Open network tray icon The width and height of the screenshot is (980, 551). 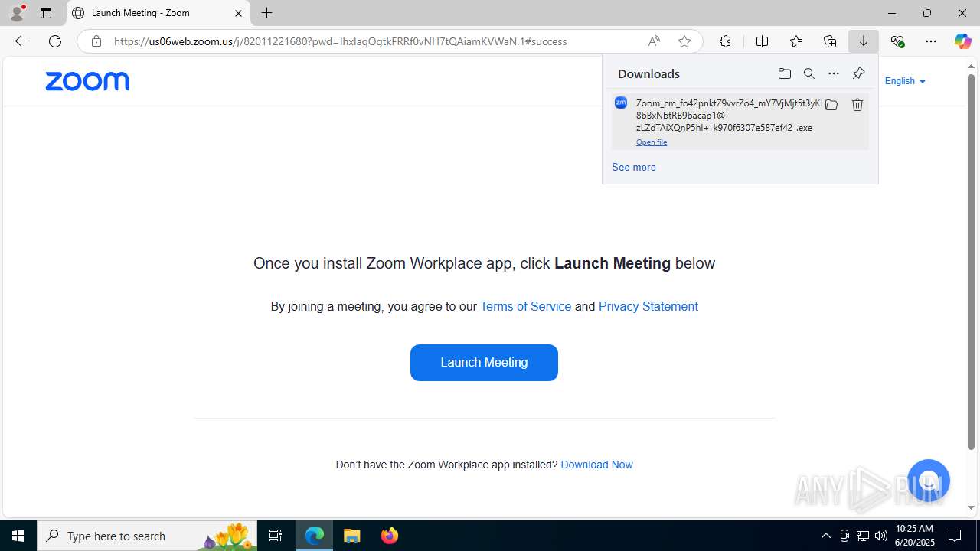point(863,536)
